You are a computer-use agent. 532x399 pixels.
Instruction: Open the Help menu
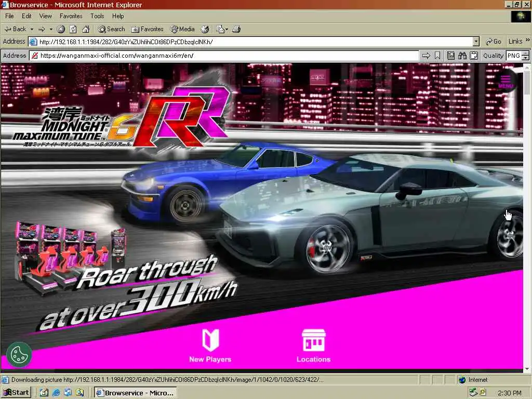(x=118, y=16)
